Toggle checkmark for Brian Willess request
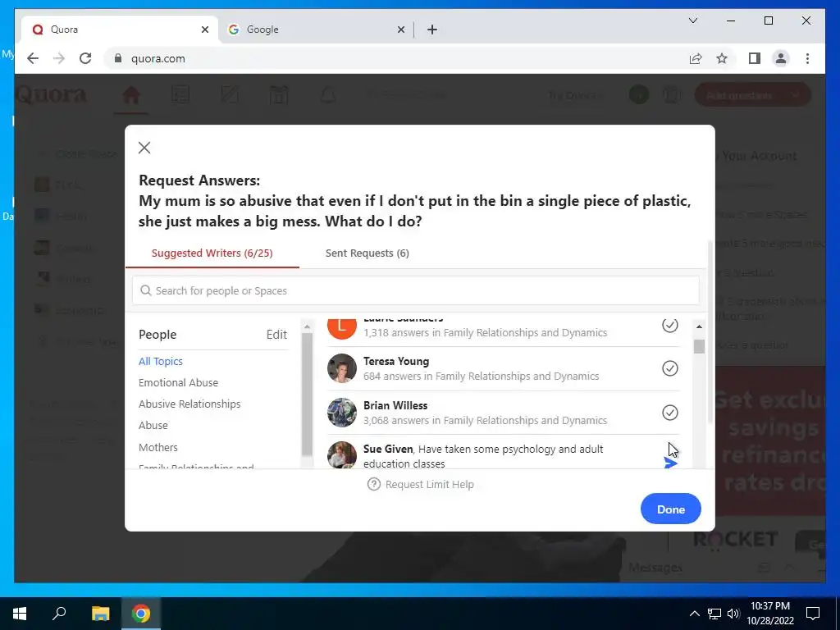Viewport: 840px width, 630px height. (x=669, y=413)
